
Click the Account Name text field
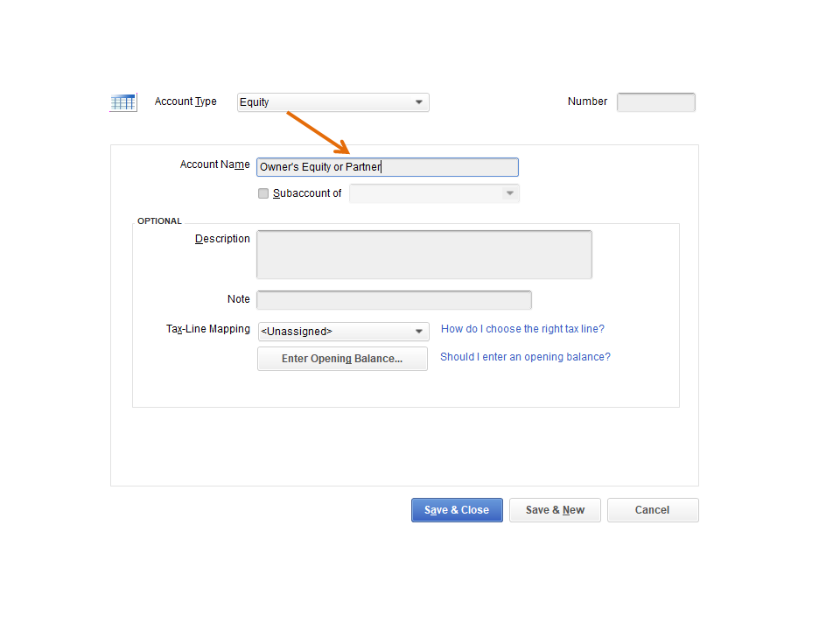coord(388,167)
